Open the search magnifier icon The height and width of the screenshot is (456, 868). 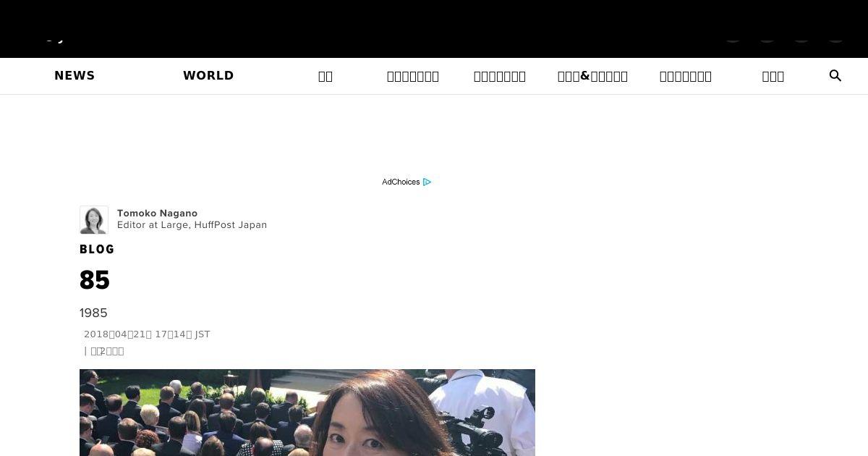tap(835, 76)
